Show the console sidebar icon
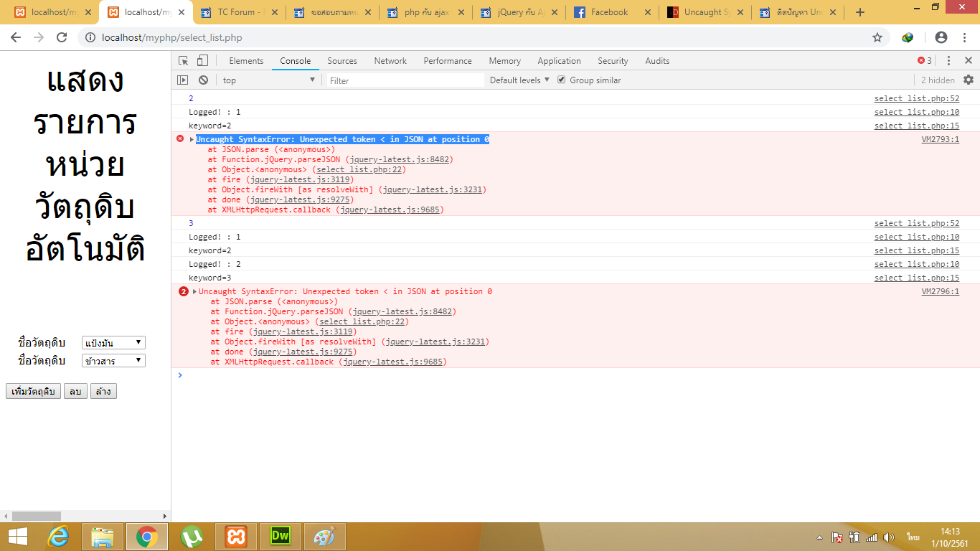 pos(183,80)
